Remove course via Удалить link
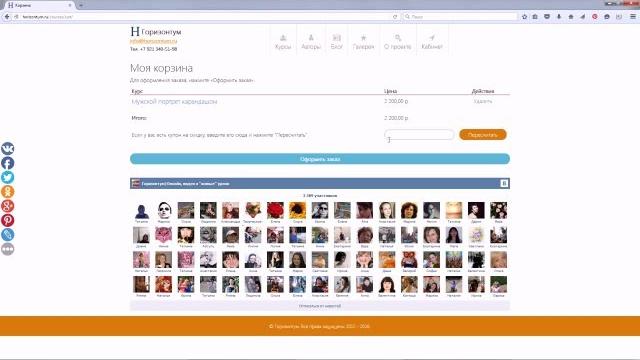640x360 pixels. pos(483,101)
